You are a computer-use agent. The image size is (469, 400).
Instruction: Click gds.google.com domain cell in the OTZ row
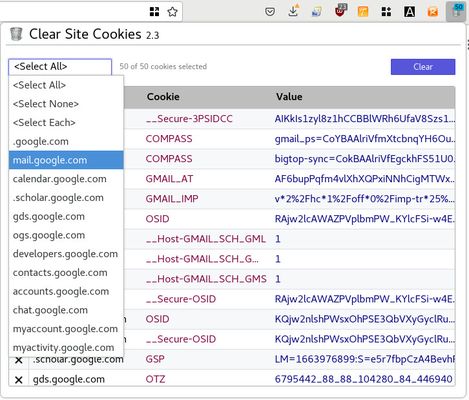click(69, 379)
